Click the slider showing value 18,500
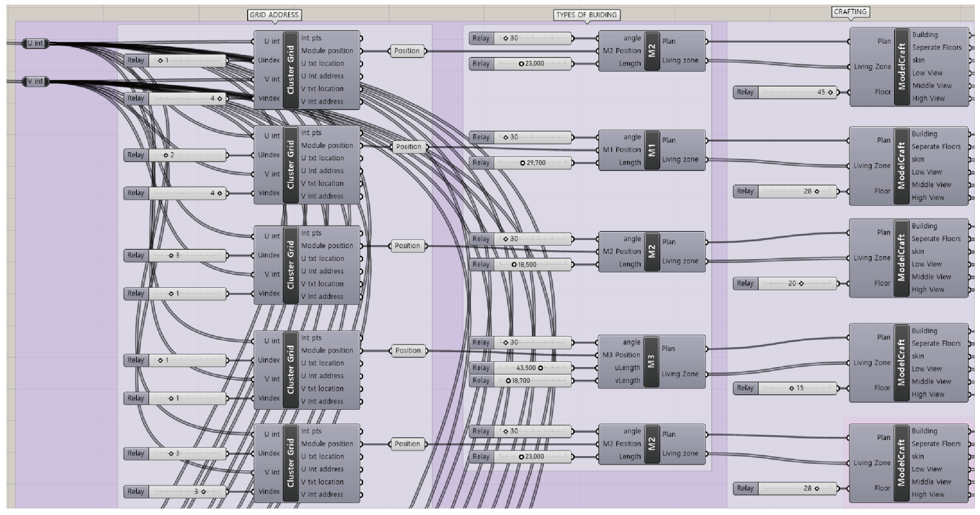Viewport: 980px width, 515px height. [532, 265]
